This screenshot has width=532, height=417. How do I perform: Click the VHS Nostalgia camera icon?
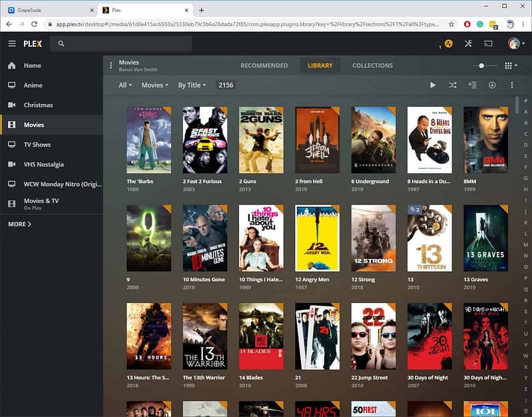(x=12, y=164)
